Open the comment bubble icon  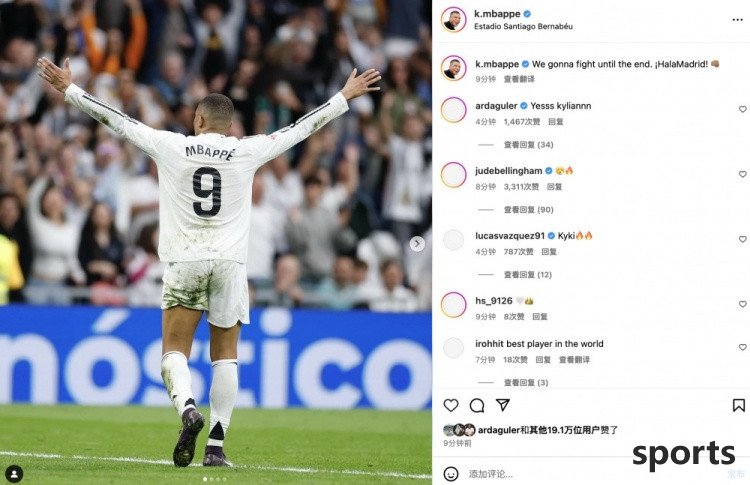click(x=477, y=406)
